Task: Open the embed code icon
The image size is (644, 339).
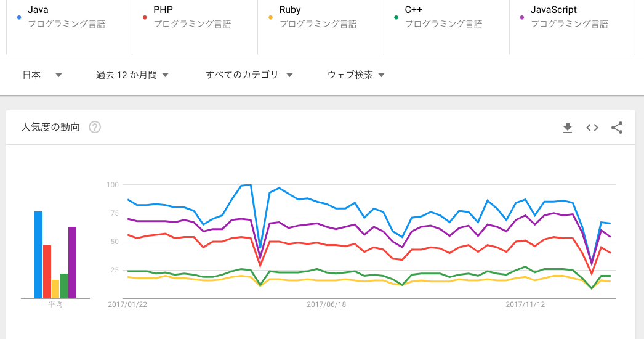Action: click(x=592, y=128)
